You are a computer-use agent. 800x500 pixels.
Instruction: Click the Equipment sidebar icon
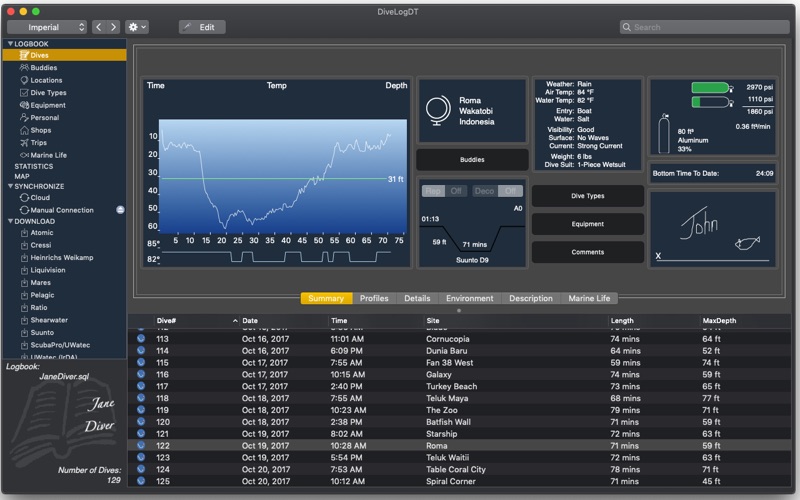point(24,105)
